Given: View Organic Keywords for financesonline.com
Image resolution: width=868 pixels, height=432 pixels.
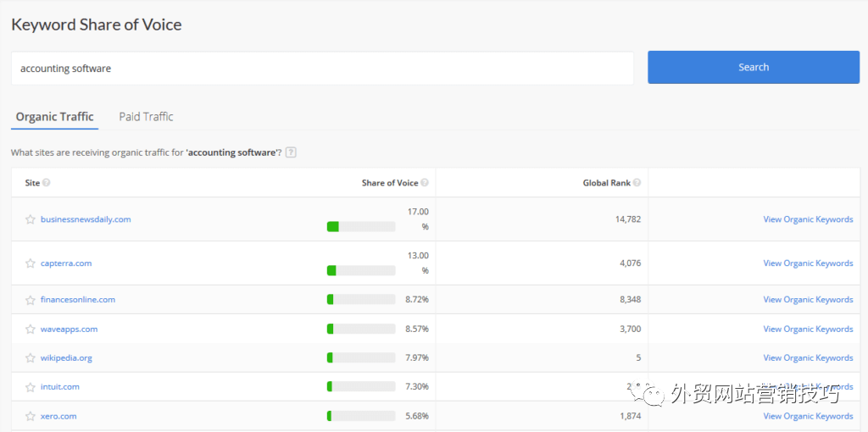Looking at the screenshot, I should 808,300.
